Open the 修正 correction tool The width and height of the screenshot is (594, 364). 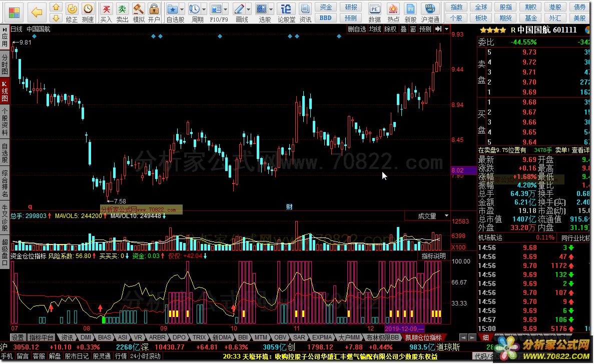[72, 13]
